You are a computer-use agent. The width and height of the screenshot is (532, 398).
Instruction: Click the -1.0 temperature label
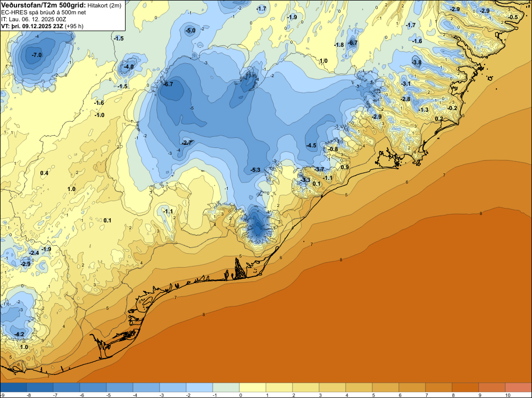pos(99,115)
